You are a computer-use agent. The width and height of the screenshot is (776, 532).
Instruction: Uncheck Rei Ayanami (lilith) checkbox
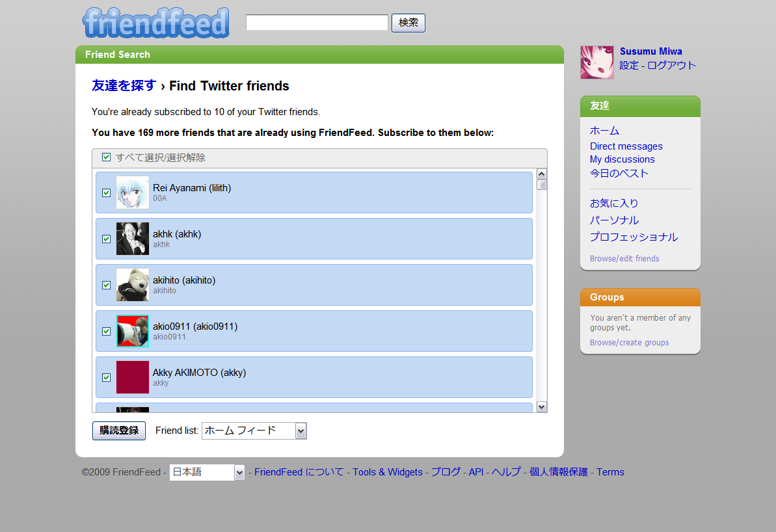tap(106, 193)
